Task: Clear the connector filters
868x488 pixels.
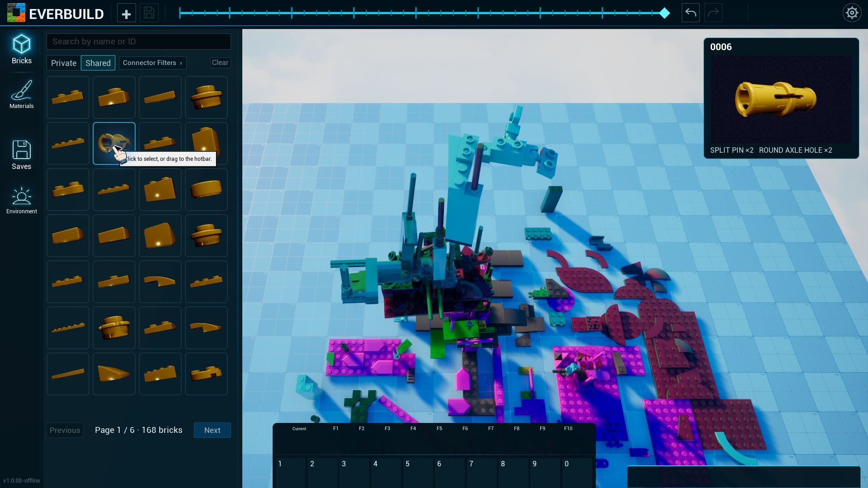Action: (x=220, y=63)
